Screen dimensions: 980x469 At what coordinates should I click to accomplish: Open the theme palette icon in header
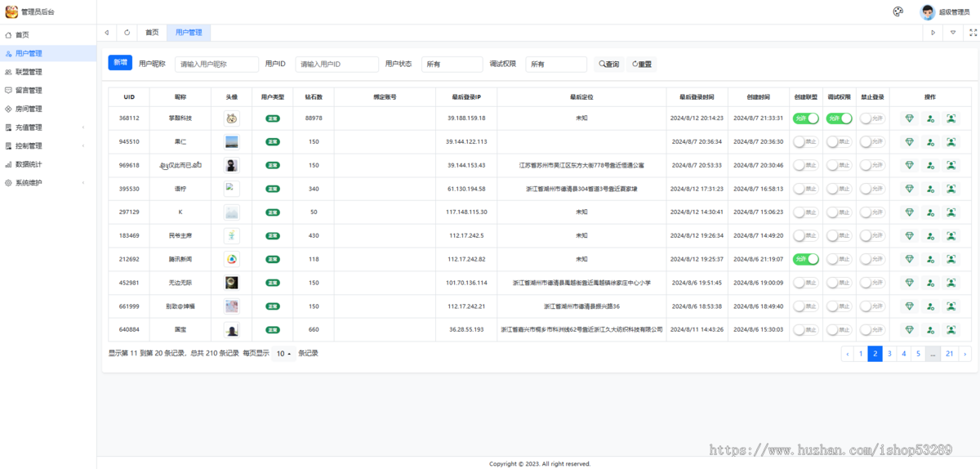click(898, 11)
